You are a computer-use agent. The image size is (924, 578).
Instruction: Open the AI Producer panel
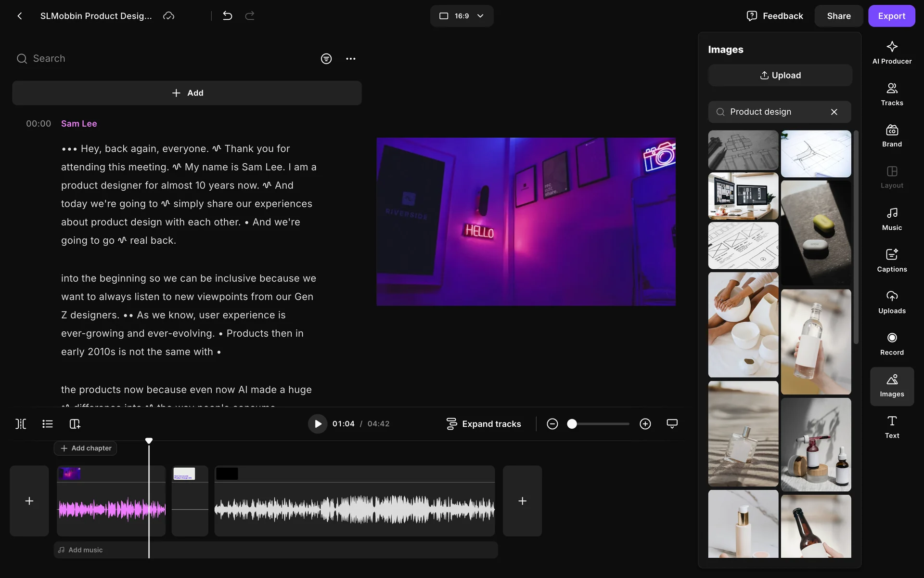(891, 53)
